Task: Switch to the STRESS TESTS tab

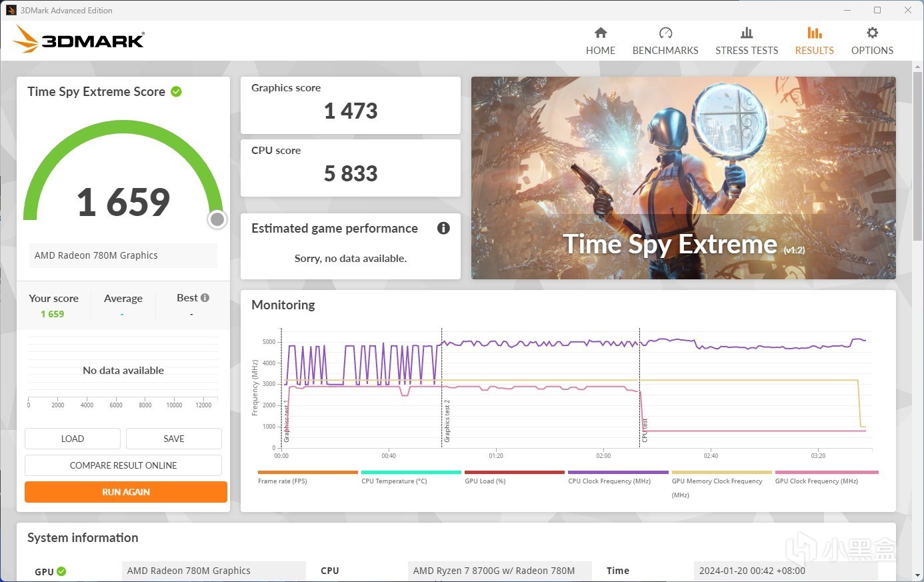Action: point(747,41)
